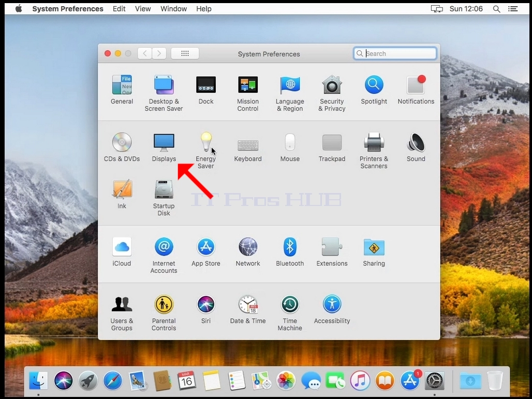Screen dimensions: 532x399
Task: Open Internet Accounts preferences
Action: tap(164, 255)
